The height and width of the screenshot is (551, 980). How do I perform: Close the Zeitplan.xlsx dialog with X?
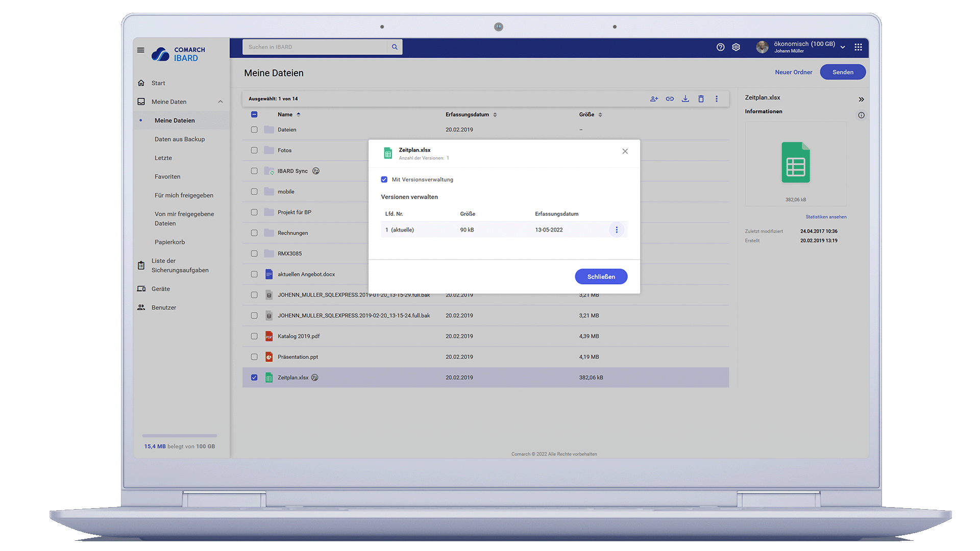coord(625,152)
